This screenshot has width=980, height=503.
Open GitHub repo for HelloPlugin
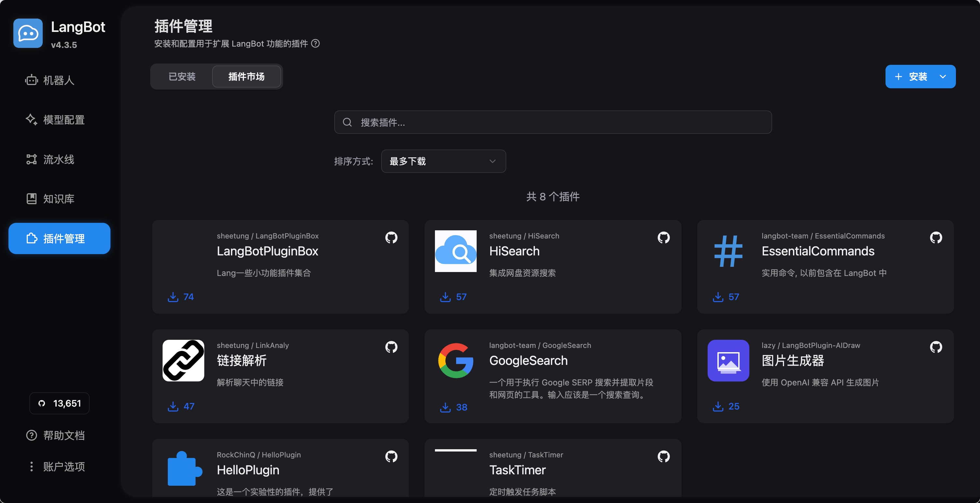coord(391,456)
